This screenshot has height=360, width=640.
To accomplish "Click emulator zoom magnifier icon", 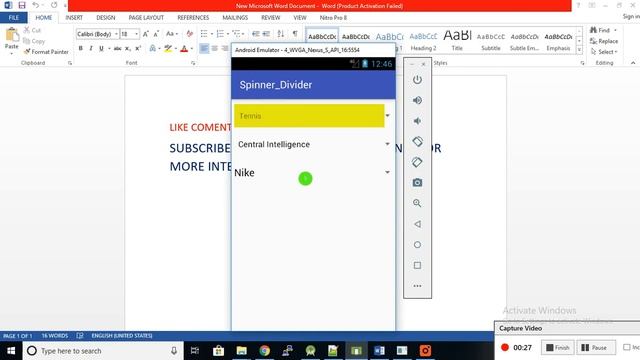I will (417, 203).
